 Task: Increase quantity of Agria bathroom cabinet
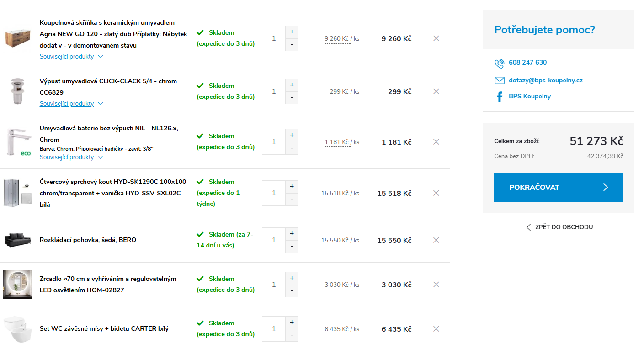292,32
